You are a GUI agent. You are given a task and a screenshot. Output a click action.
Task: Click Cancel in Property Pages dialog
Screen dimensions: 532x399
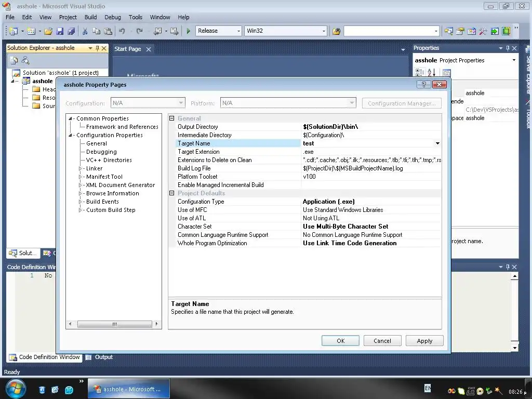[x=382, y=341]
